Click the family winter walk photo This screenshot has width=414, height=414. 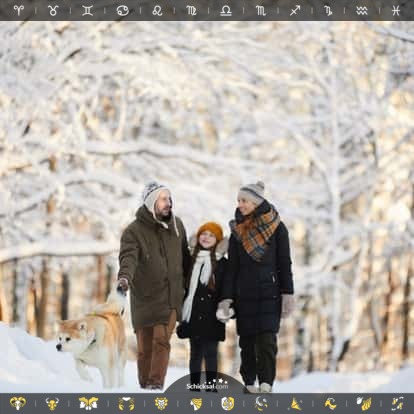tap(207, 207)
